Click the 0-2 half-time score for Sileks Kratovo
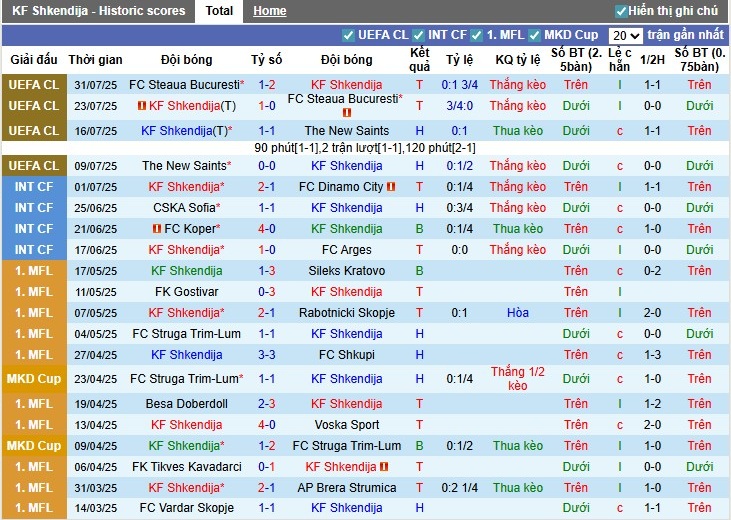The image size is (731, 520). point(652,271)
